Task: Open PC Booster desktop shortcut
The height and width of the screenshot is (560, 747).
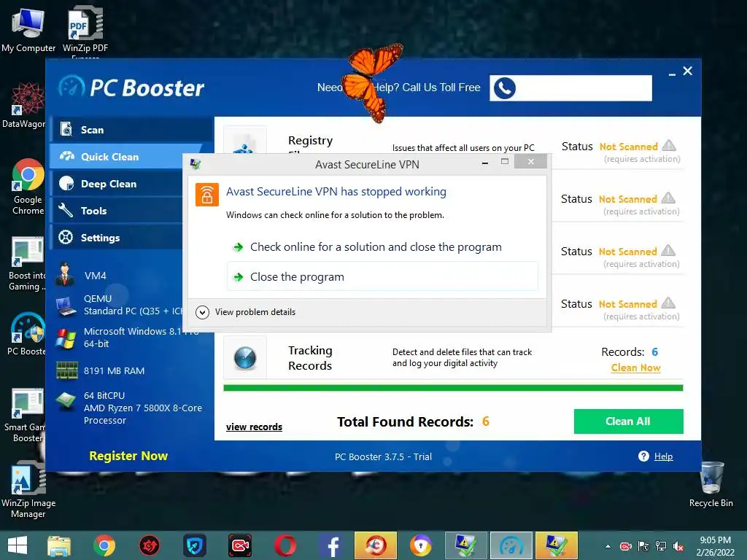Action: [x=27, y=334]
